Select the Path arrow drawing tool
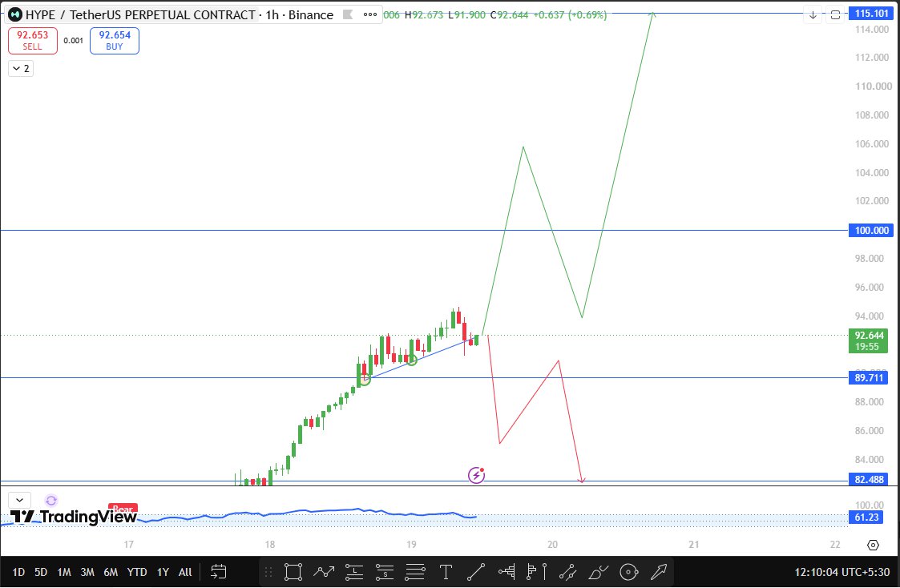900x588 pixels. click(x=324, y=572)
